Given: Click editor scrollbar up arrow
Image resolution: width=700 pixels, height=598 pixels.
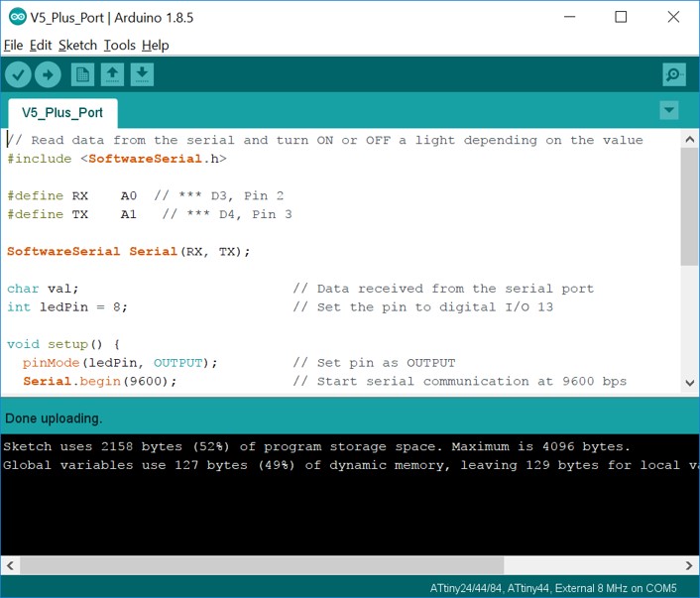Looking at the screenshot, I should (x=690, y=140).
